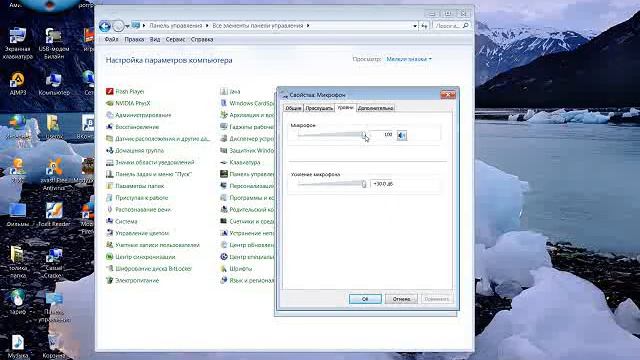Select the Экранная клавиатура desktop shortcut

tap(18, 44)
